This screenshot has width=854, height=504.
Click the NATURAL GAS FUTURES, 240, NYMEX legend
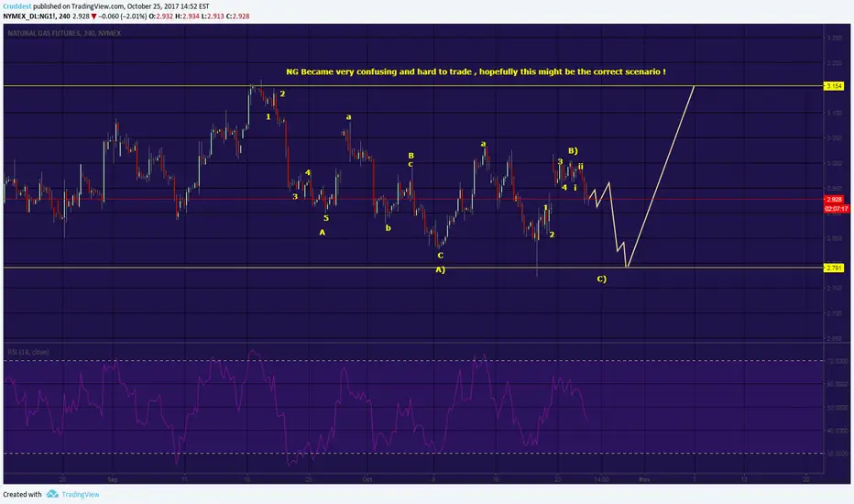pos(64,33)
